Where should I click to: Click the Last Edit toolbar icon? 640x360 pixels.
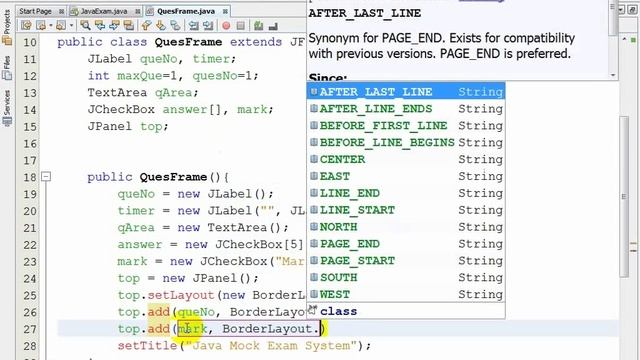point(27,26)
